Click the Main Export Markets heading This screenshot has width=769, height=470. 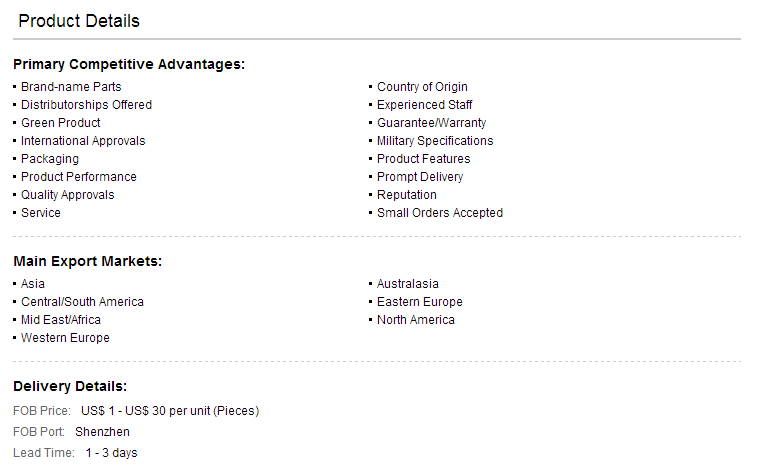pos(87,261)
